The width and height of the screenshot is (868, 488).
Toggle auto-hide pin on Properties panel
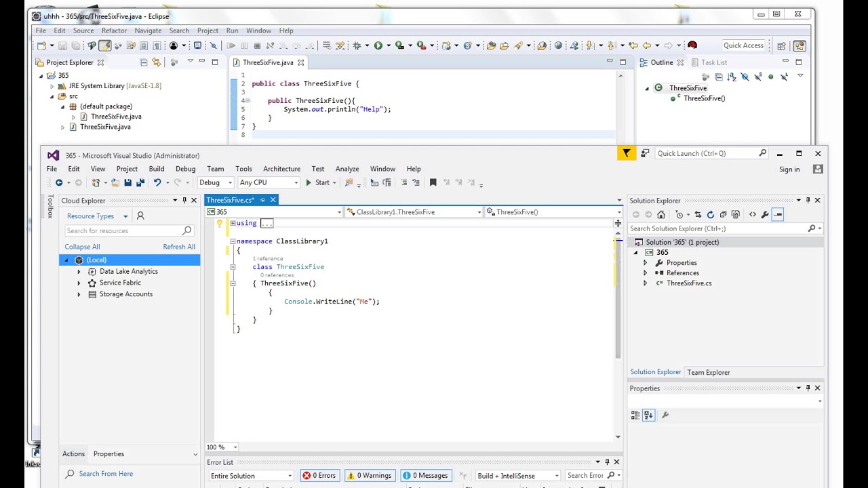pos(808,388)
